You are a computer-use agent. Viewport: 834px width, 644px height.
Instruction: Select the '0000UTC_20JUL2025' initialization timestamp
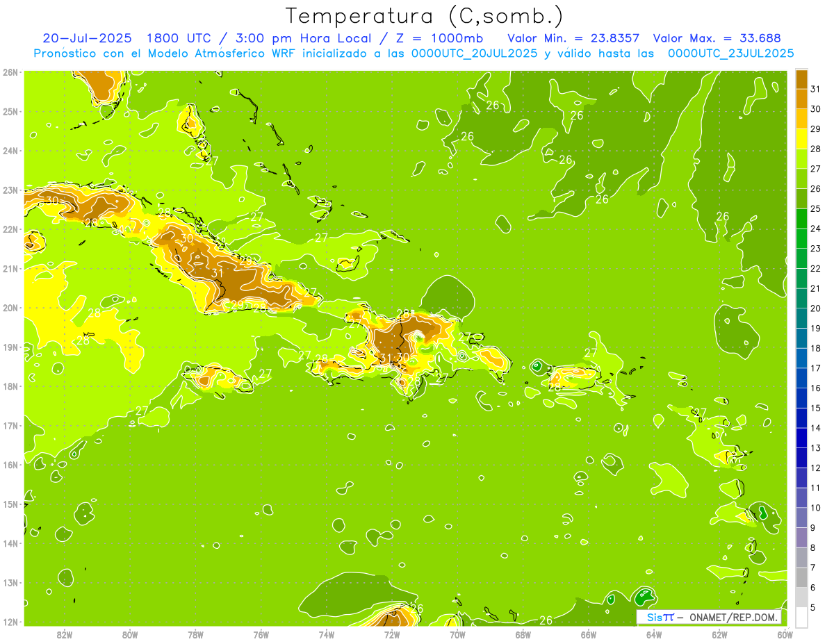point(475,53)
